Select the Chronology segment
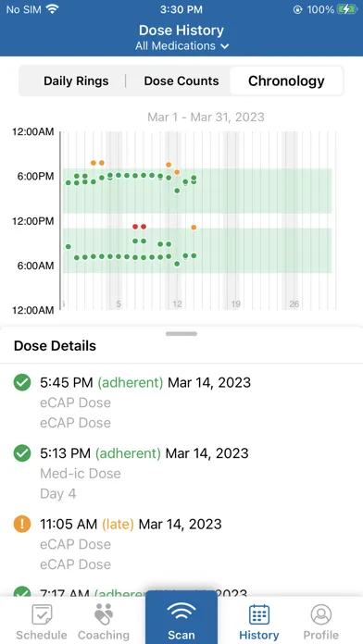The height and width of the screenshot is (644, 363). [286, 80]
